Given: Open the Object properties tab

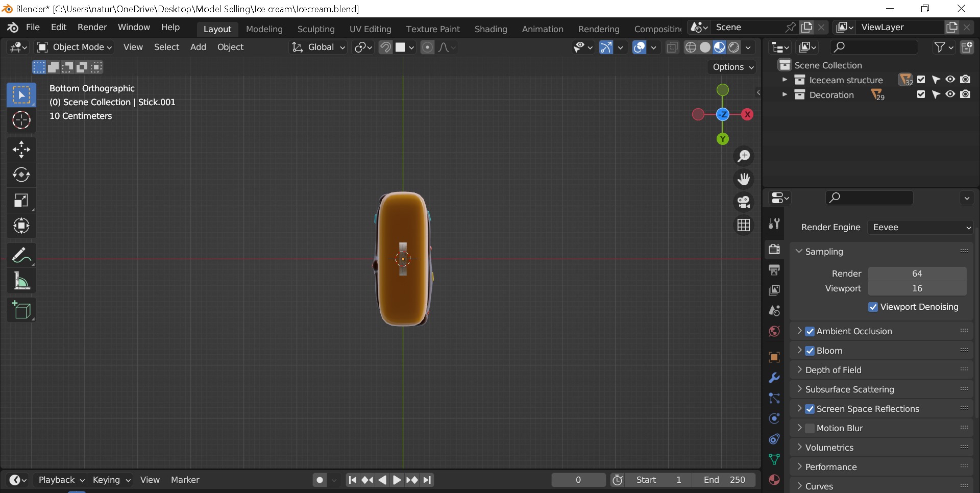Looking at the screenshot, I should coord(774,357).
